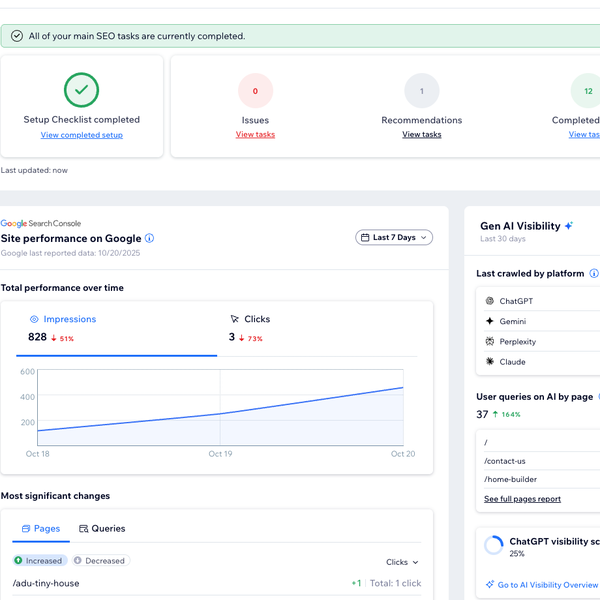600x600 pixels.
Task: Click info icon next to Last crawled by platform
Action: coord(593,273)
